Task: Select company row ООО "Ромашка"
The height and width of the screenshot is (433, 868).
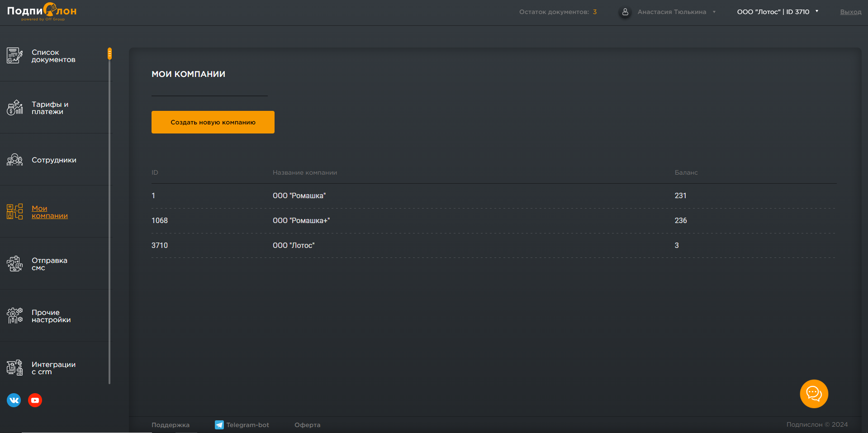Action: pyautogui.click(x=493, y=196)
